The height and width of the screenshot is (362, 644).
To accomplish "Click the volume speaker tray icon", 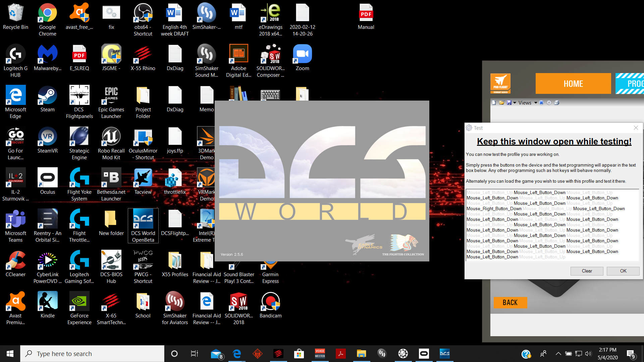I will [x=588, y=354].
